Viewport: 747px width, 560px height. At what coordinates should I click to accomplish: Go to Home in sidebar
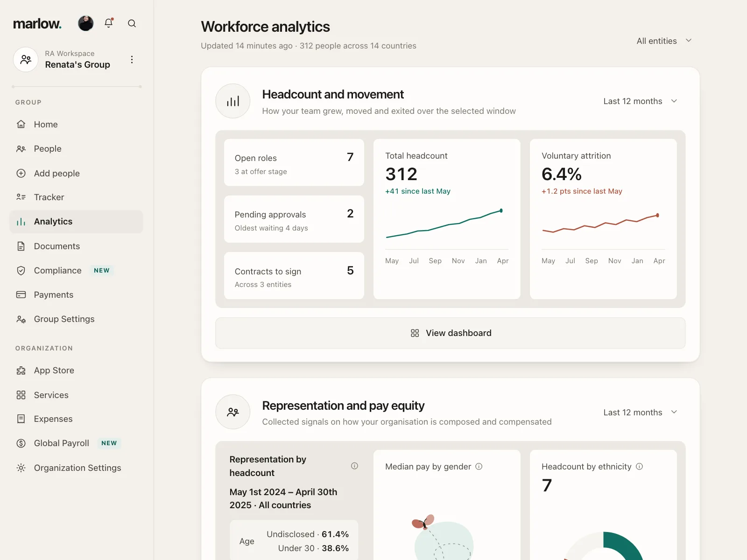pos(76,124)
